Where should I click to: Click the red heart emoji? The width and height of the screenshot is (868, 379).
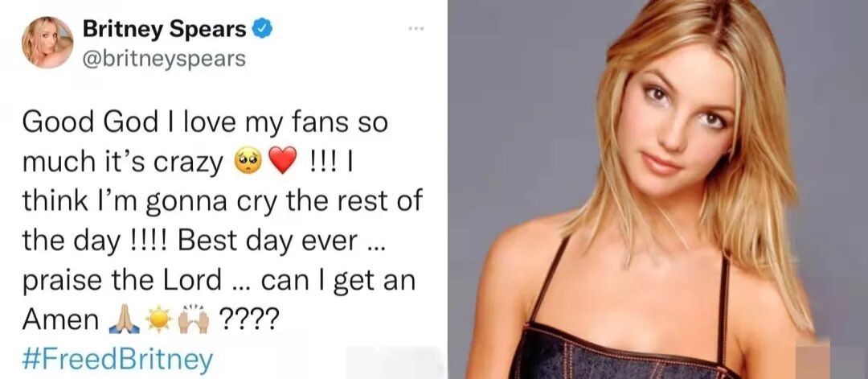click(282, 162)
